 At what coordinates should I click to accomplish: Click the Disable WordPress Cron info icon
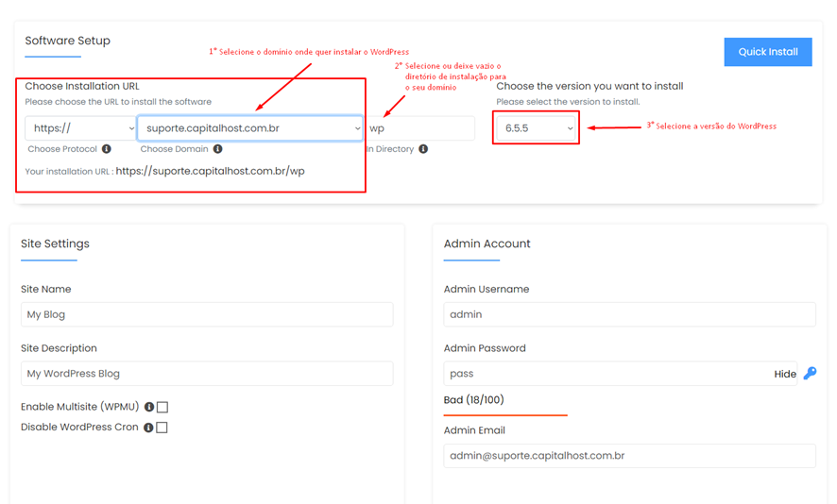148,428
